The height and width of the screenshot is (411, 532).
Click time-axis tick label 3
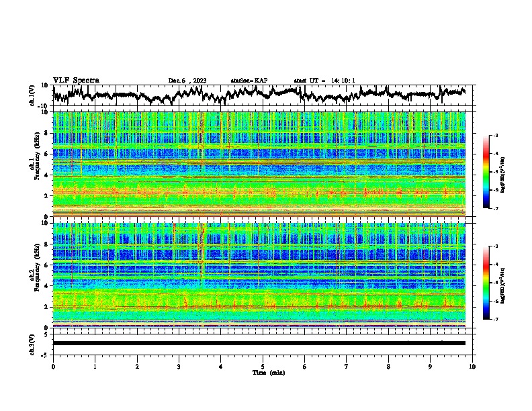tap(179, 367)
